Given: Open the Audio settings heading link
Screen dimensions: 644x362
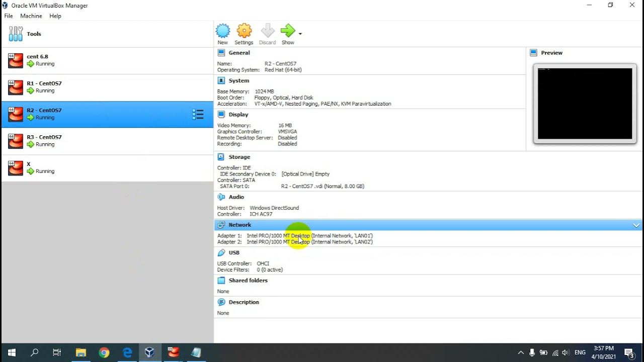Looking at the screenshot, I should [236, 197].
